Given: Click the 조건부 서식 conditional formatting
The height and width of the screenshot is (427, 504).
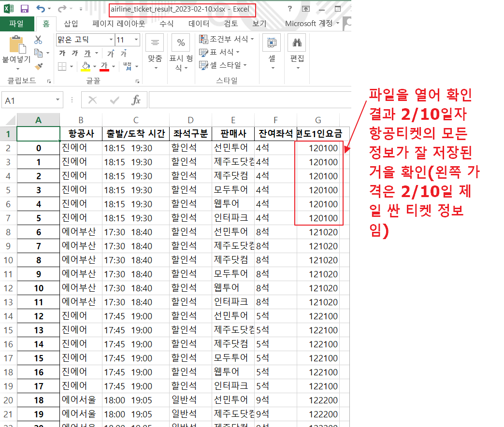Looking at the screenshot, I should [x=227, y=39].
